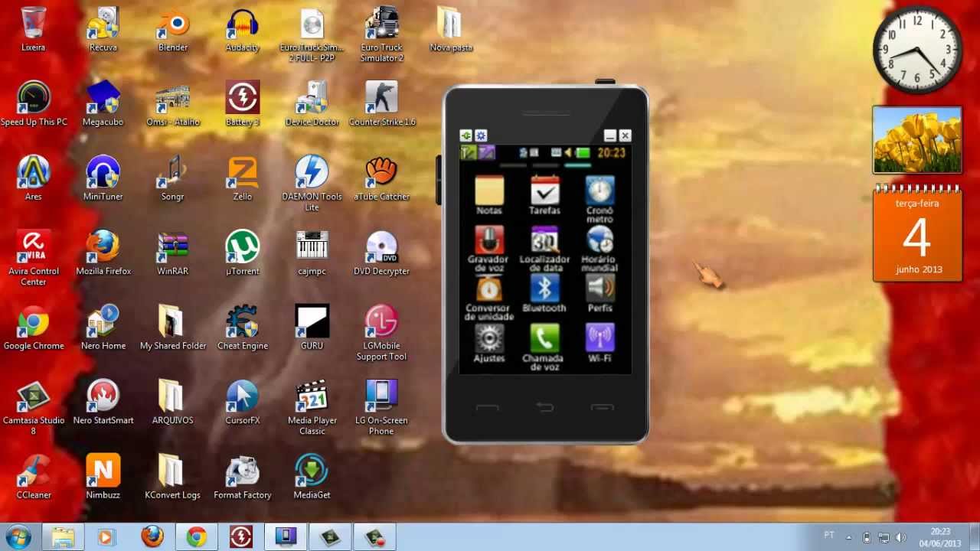Select the Nimbuzz desktop shortcut
The width and height of the screenshot is (980, 551).
[x=103, y=476]
